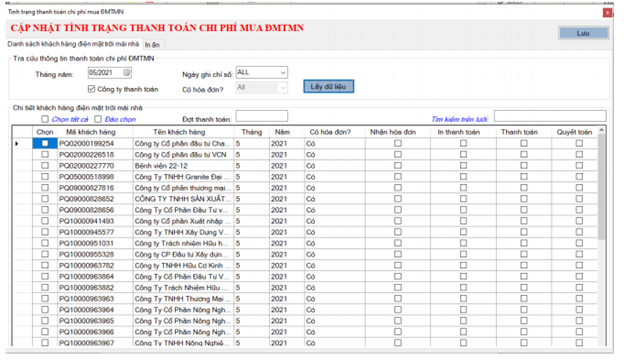Tick Chọn checkbox for PQ02000226518

[45, 154]
